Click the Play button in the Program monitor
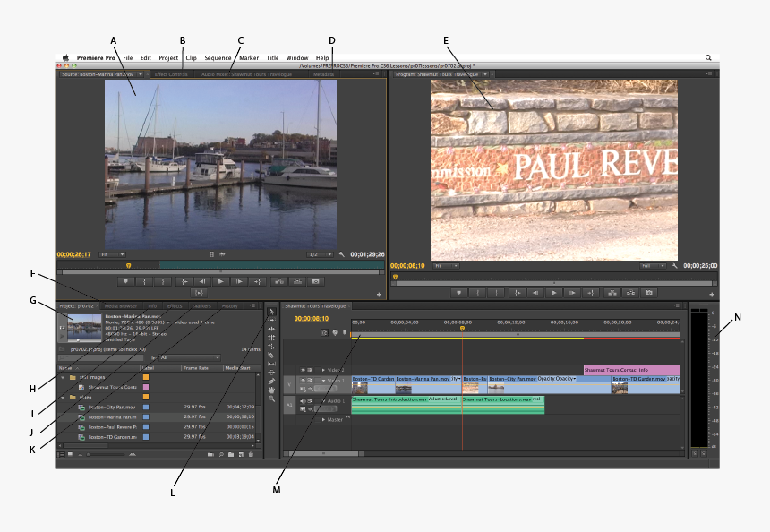The height and width of the screenshot is (532, 770). click(553, 292)
